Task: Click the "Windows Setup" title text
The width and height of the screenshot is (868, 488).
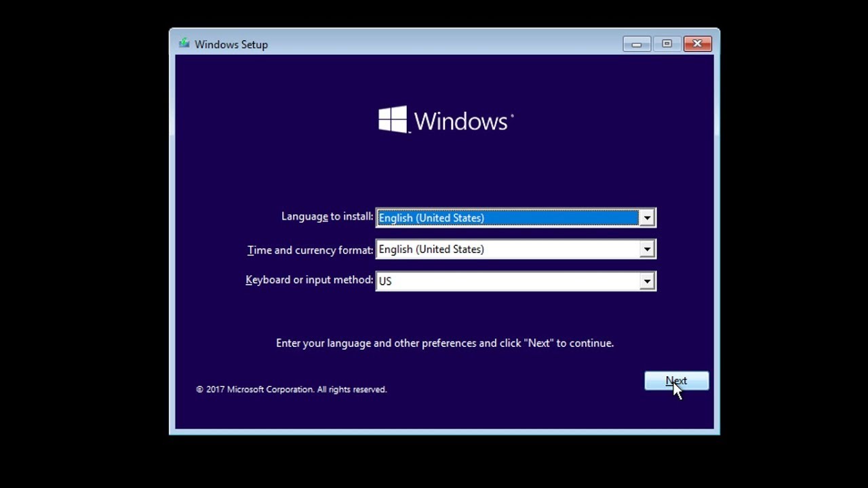Action: click(231, 45)
